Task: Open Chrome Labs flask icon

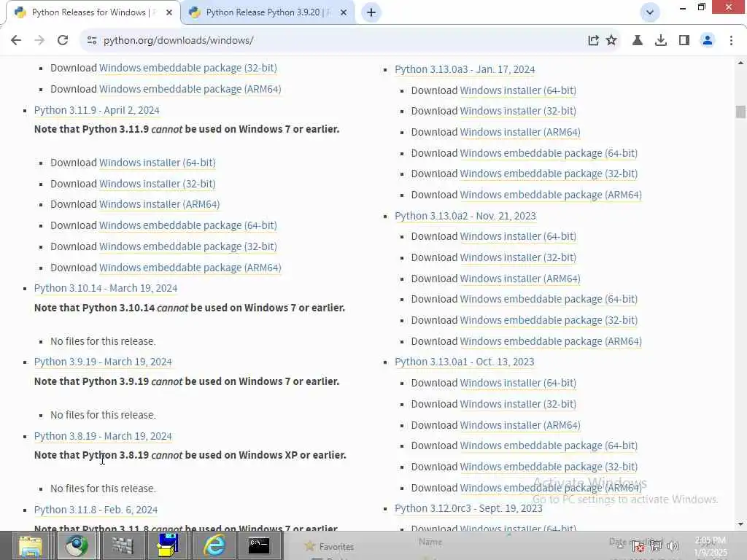Action: [x=638, y=41]
